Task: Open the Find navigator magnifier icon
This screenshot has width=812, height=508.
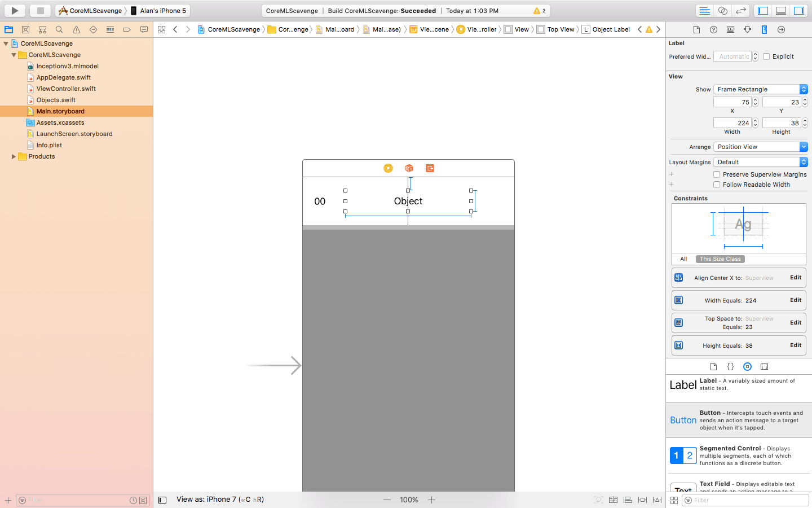Action: click(59, 29)
